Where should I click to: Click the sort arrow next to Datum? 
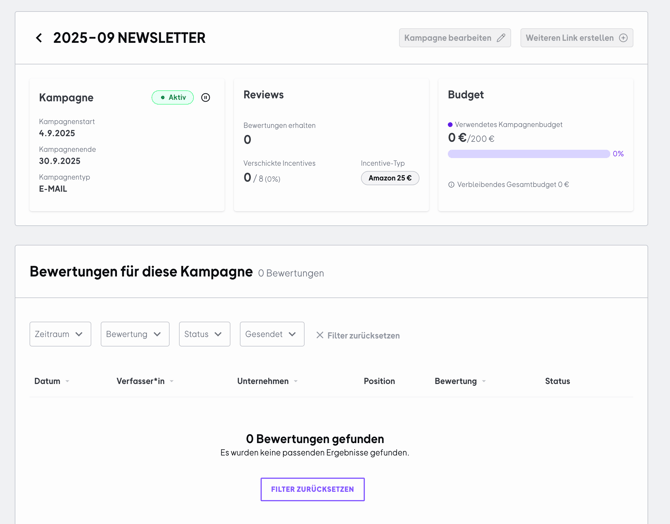click(x=68, y=381)
